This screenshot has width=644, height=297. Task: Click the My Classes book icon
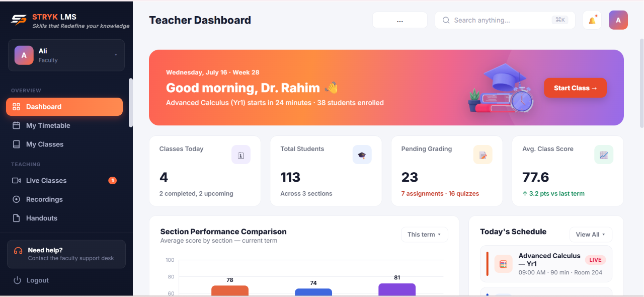pos(16,144)
